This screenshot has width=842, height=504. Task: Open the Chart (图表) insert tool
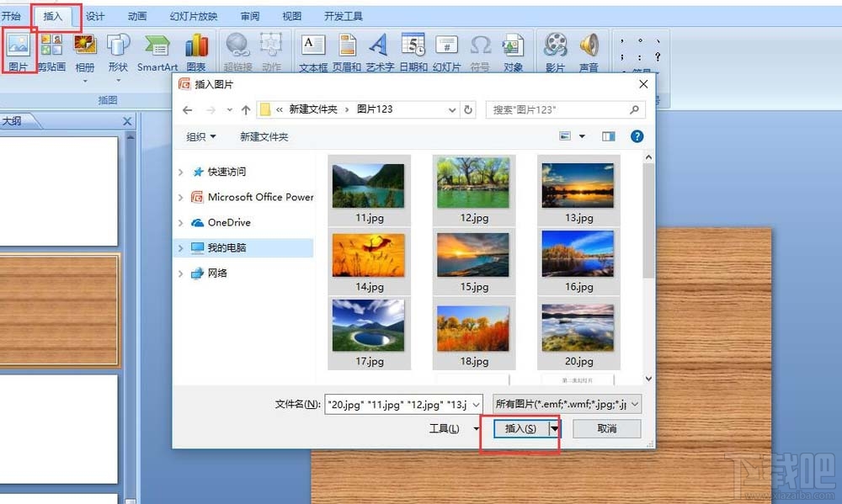196,52
